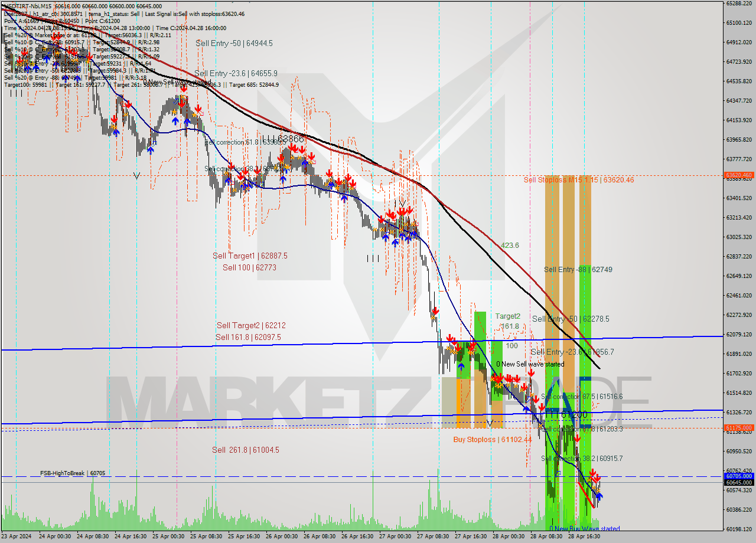The width and height of the screenshot is (756, 543).
Task: Click price axis value 60386.220
Action: coord(739,509)
